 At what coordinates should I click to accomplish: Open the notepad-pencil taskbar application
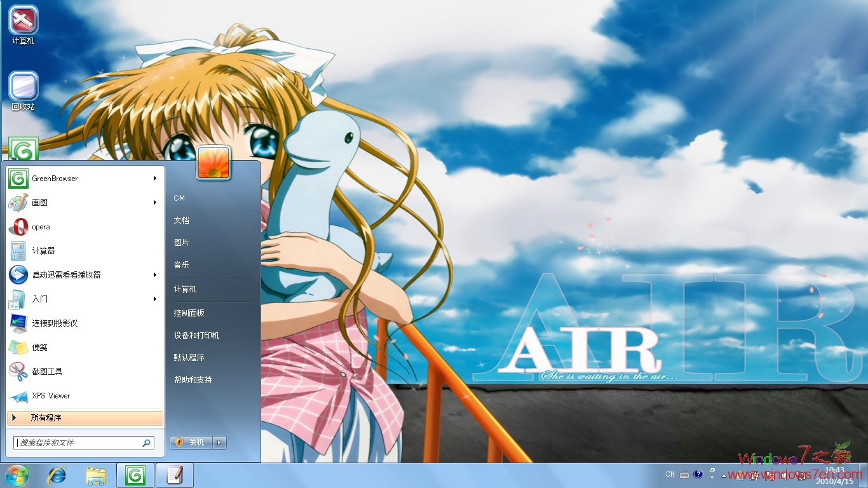click(174, 475)
